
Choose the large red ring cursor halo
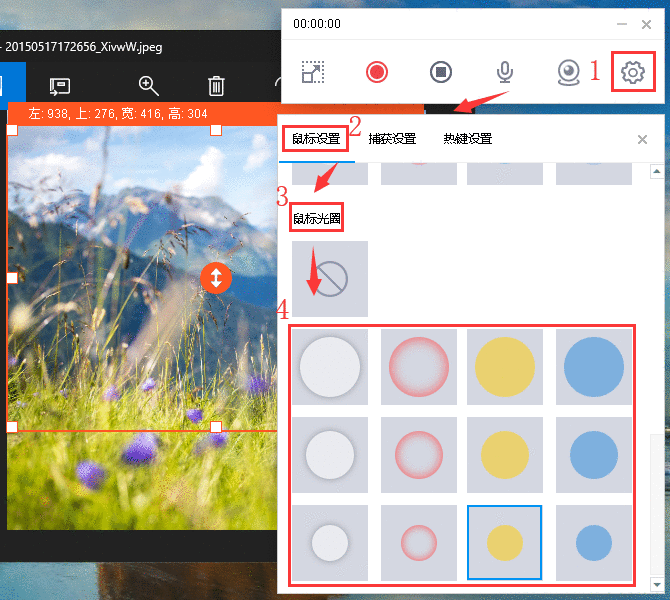coord(418,367)
